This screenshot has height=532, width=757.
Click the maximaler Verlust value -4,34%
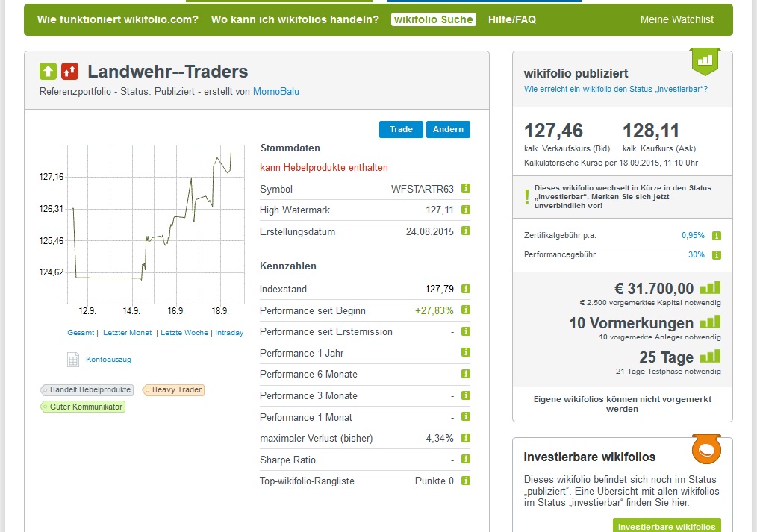click(438, 439)
